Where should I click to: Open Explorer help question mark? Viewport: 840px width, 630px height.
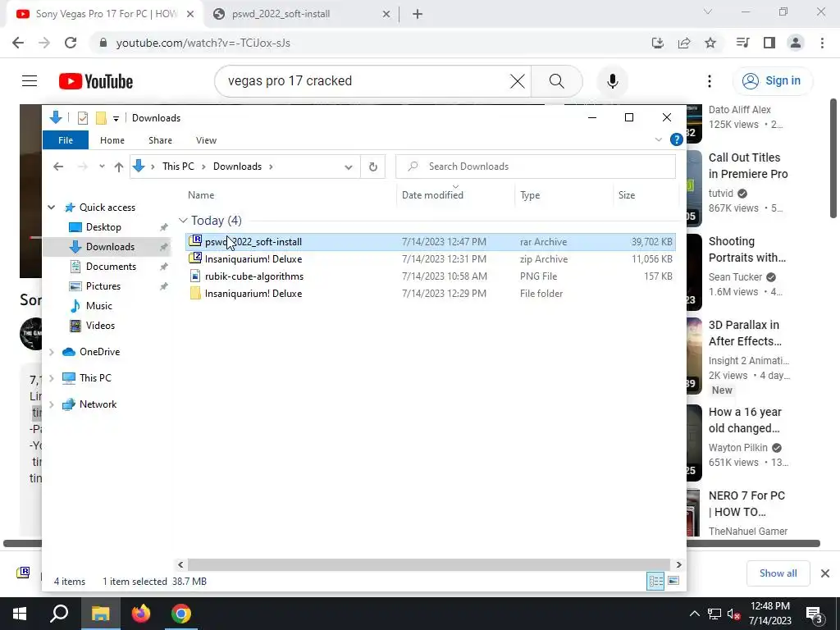pyautogui.click(x=677, y=139)
